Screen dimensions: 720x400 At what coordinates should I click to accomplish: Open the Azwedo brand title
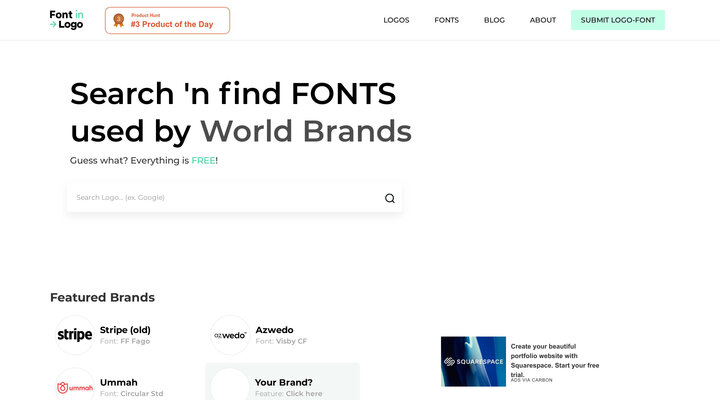click(274, 330)
